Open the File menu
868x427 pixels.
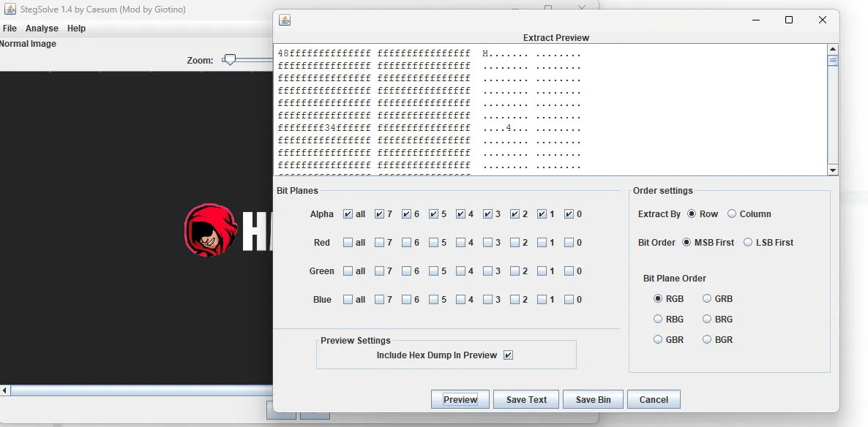pos(10,29)
